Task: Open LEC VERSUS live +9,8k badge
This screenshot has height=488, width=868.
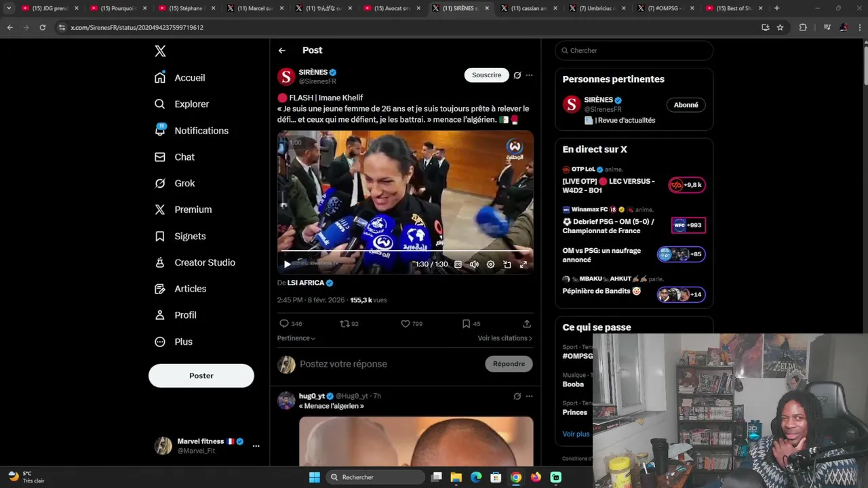Action: pos(687,185)
